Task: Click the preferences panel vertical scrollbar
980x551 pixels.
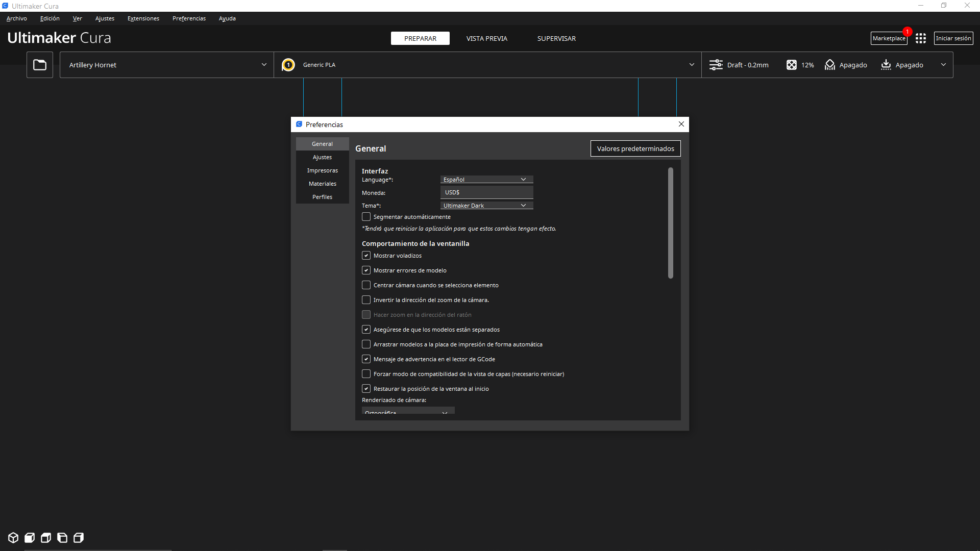Action: pyautogui.click(x=670, y=223)
